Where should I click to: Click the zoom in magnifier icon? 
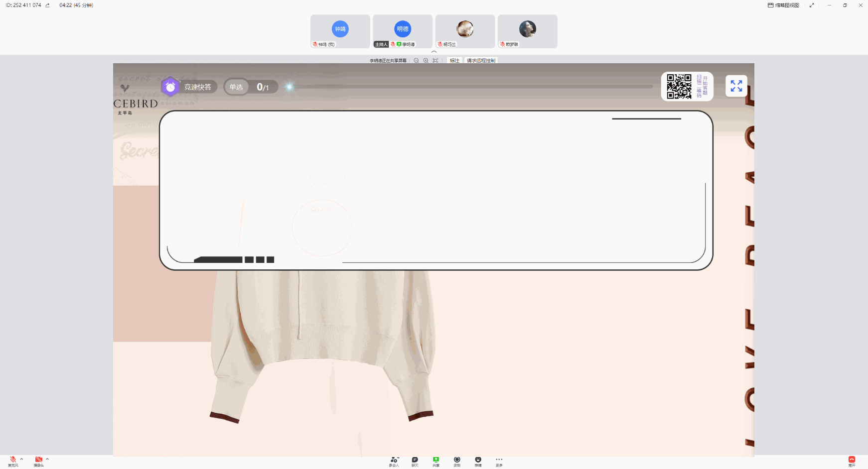pos(426,61)
